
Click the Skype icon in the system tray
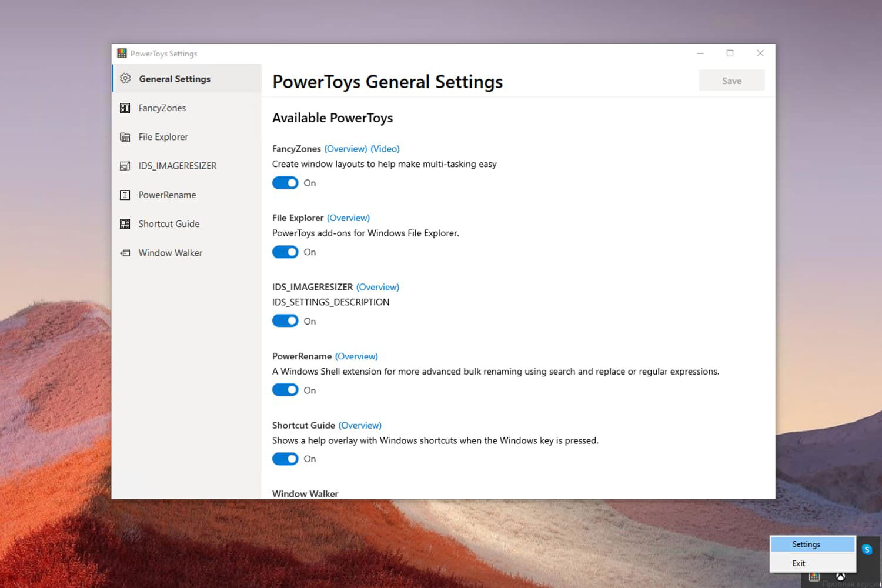click(867, 549)
